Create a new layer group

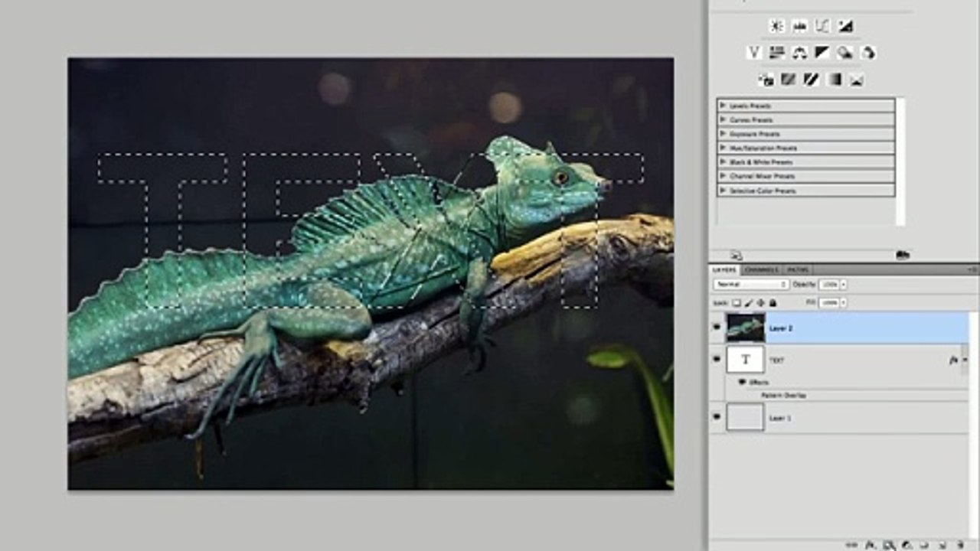924,545
